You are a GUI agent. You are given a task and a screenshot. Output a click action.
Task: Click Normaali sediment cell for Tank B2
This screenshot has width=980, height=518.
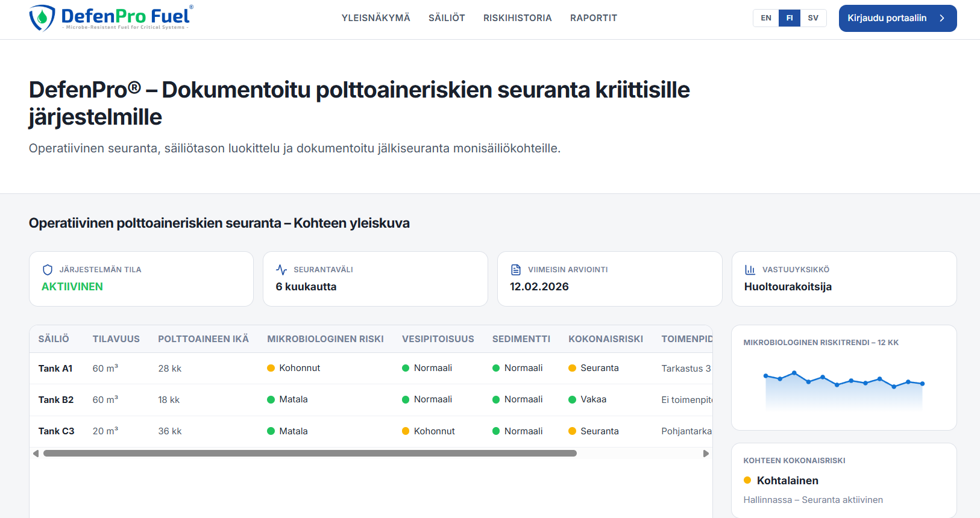tap(524, 399)
